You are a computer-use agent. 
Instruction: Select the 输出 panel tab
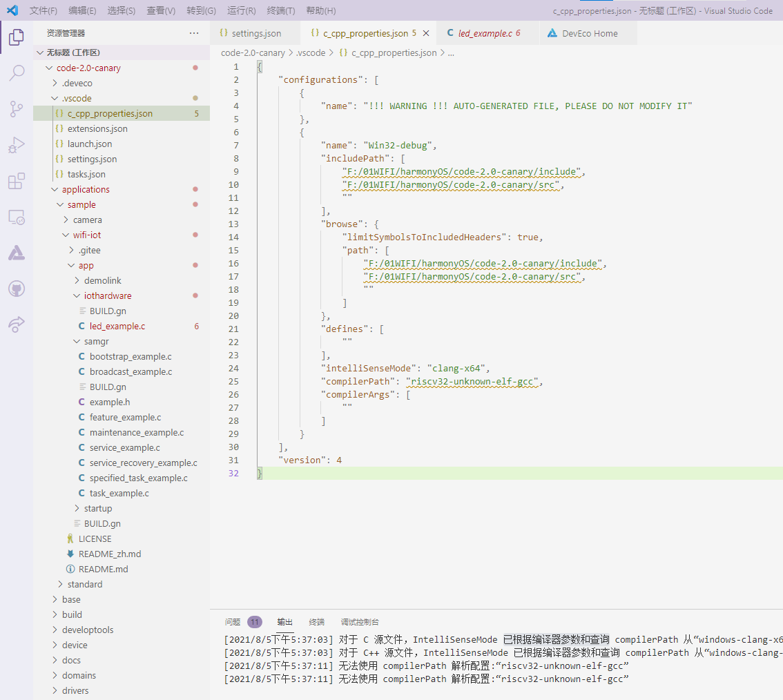(284, 622)
